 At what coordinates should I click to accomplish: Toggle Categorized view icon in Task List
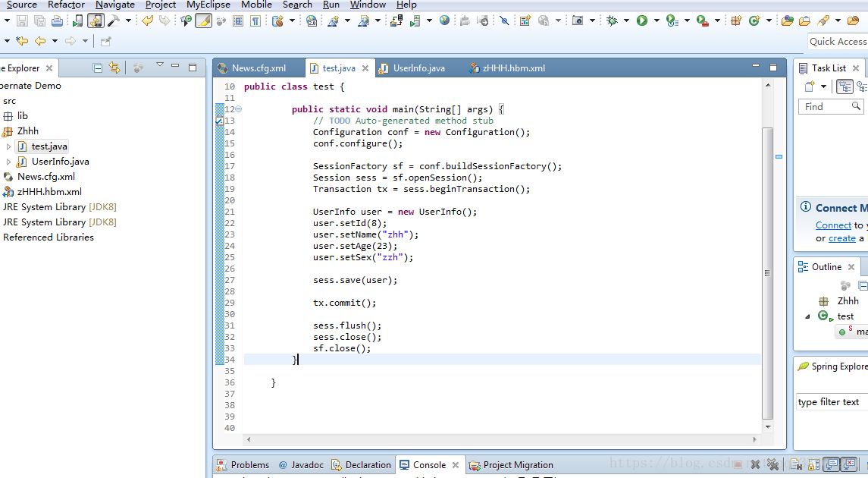pyautogui.click(x=844, y=86)
